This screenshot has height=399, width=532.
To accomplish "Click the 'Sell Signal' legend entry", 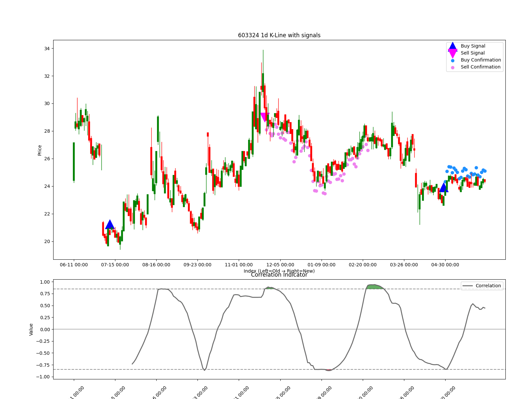I will tap(472, 53).
